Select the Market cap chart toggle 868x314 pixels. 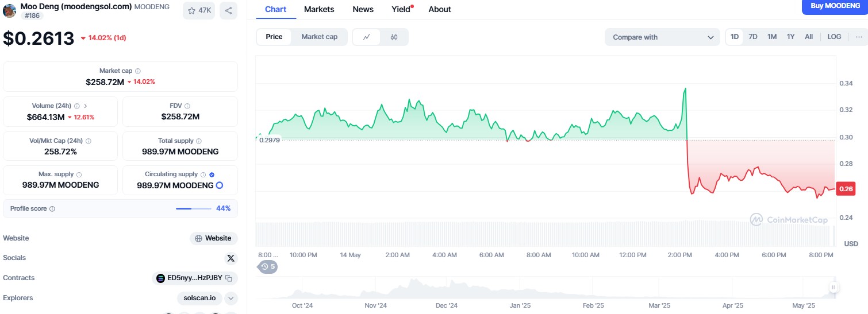pyautogui.click(x=319, y=37)
